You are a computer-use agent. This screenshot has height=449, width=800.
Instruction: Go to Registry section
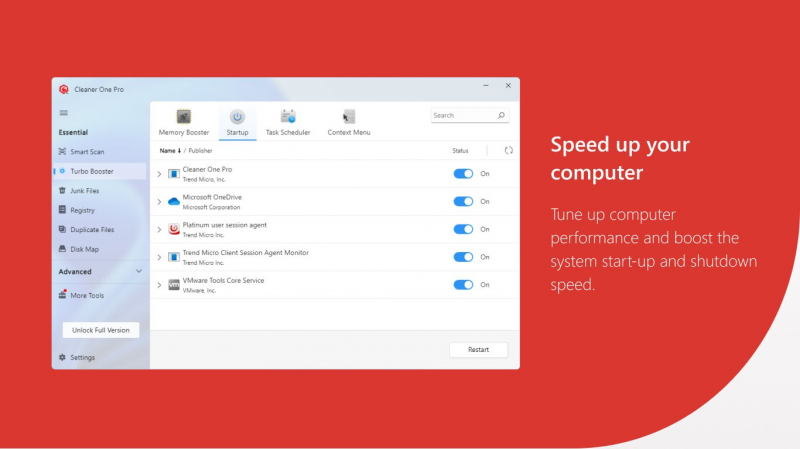tap(99, 210)
